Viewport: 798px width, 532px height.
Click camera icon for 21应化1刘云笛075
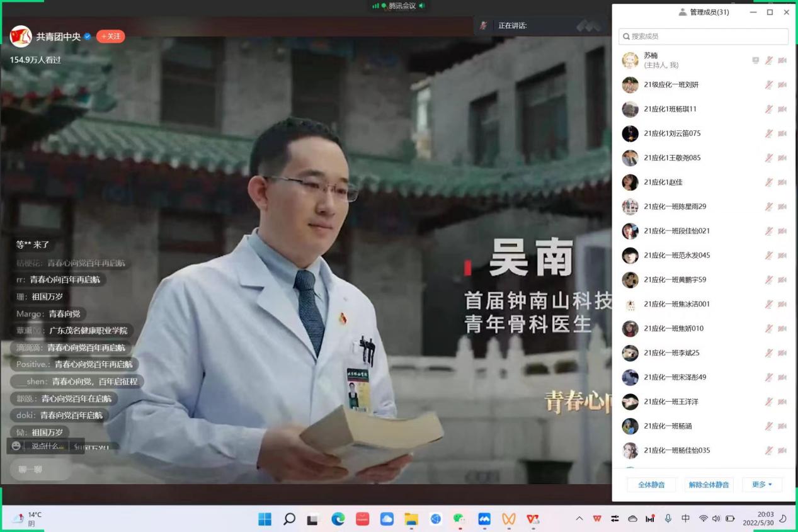782,133
